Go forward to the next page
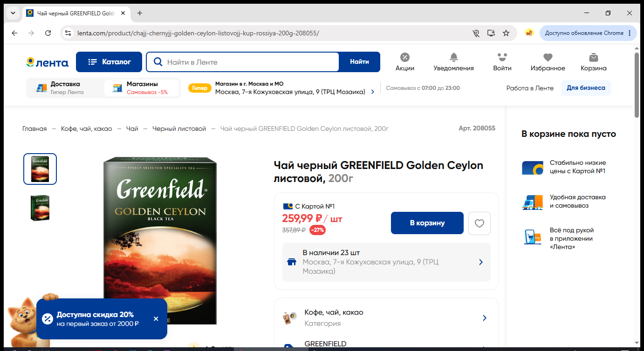This screenshot has width=644, height=351. [x=31, y=33]
